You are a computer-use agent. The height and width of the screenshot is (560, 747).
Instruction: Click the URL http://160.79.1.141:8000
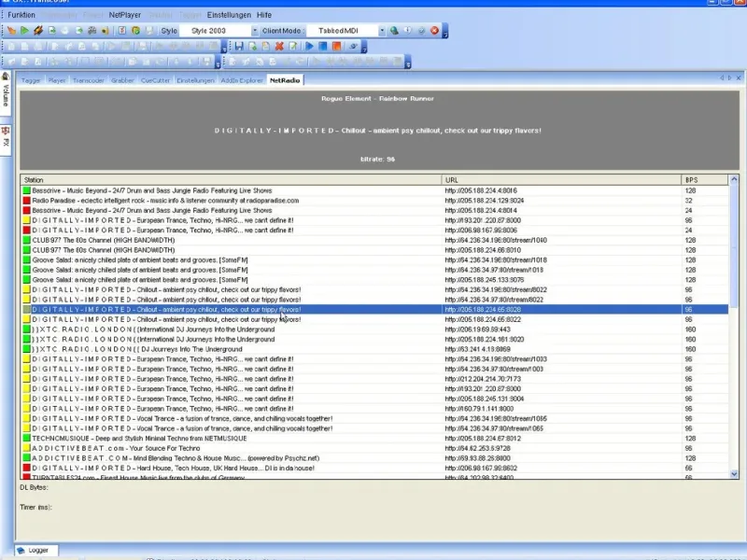point(479,409)
